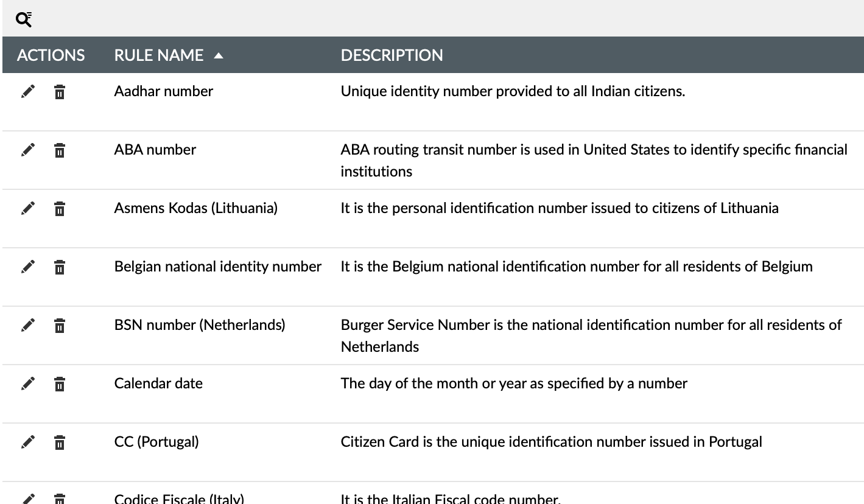
Task: Delete the Calendar date rule
Action: (59, 384)
